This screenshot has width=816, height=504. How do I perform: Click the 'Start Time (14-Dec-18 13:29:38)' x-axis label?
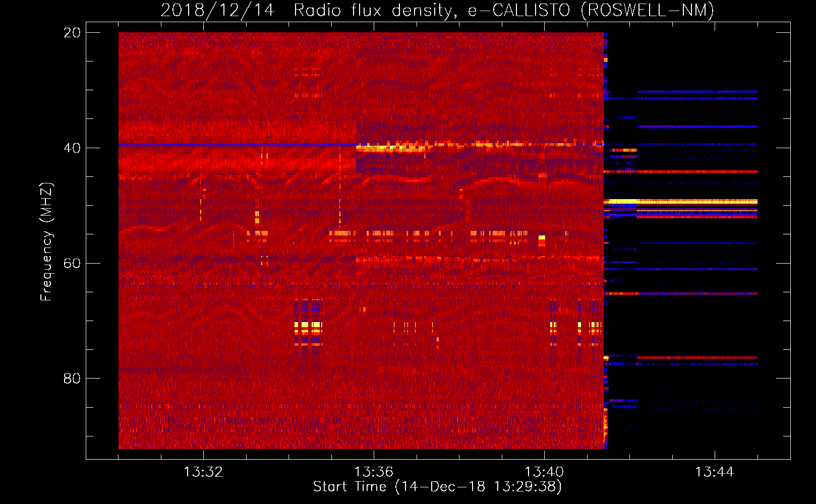[x=437, y=487]
